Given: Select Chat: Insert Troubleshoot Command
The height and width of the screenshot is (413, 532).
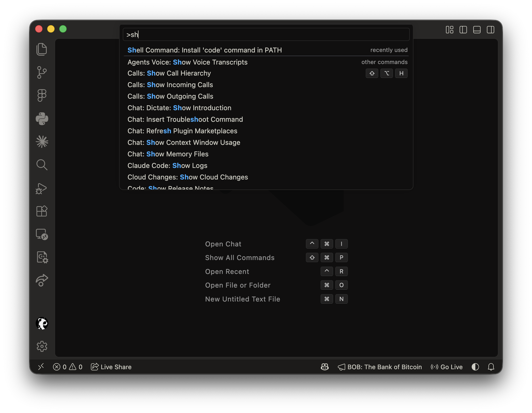Looking at the screenshot, I should pos(266,119).
